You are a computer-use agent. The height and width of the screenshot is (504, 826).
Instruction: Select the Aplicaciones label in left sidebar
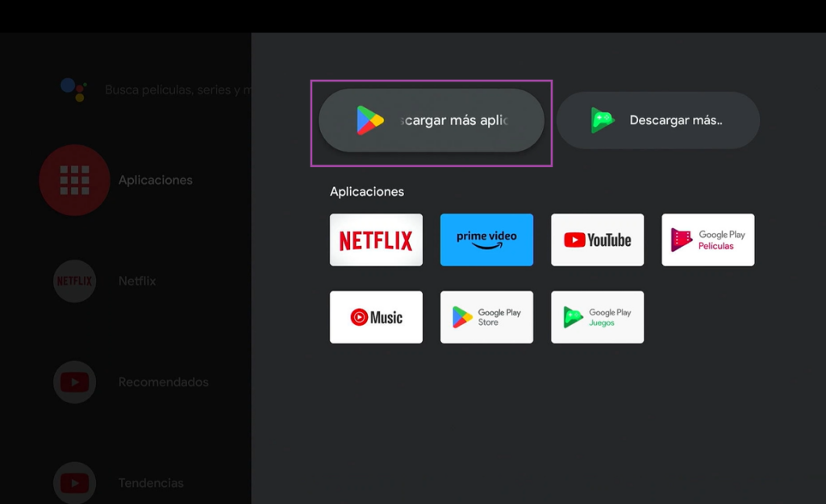point(155,180)
